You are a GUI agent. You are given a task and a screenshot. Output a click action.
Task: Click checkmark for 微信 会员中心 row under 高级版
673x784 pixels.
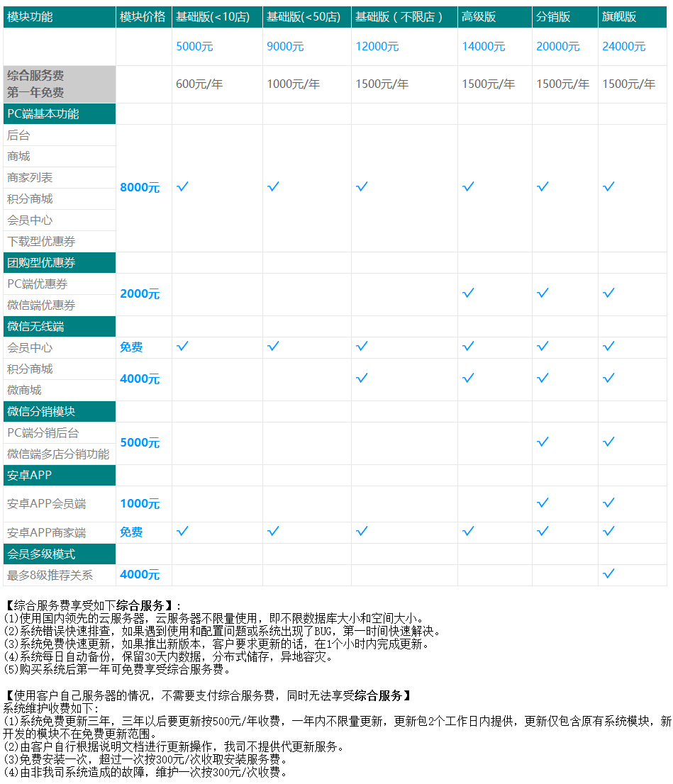pos(468,346)
